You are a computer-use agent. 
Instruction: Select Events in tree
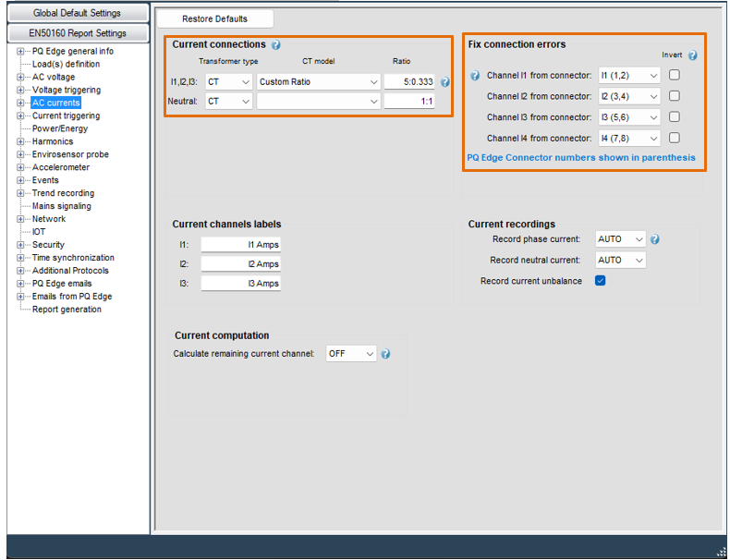click(x=45, y=180)
